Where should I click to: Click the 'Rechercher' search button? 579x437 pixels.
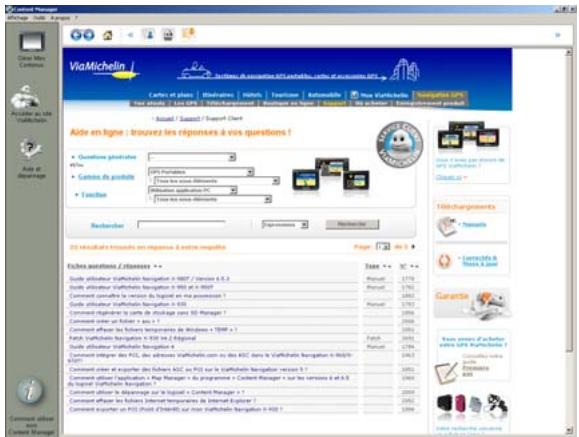(x=352, y=224)
